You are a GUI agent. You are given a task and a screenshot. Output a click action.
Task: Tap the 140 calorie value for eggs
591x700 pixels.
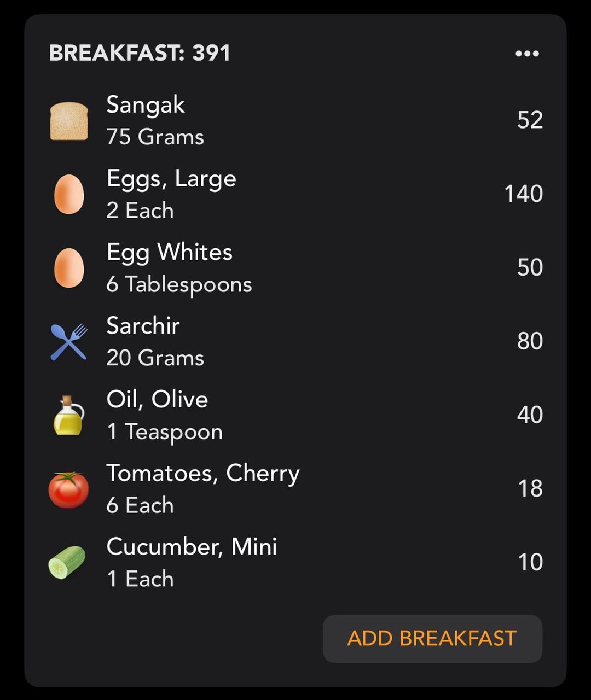524,194
